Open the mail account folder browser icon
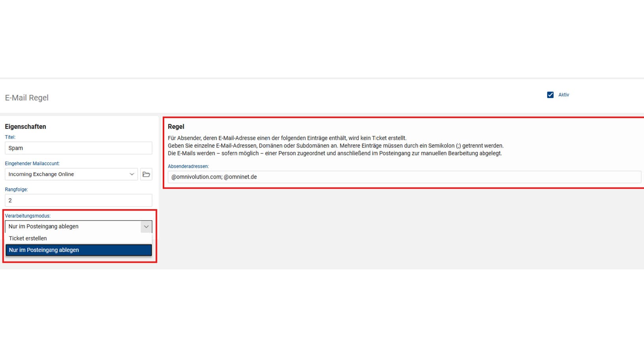The height and width of the screenshot is (362, 644). (146, 174)
